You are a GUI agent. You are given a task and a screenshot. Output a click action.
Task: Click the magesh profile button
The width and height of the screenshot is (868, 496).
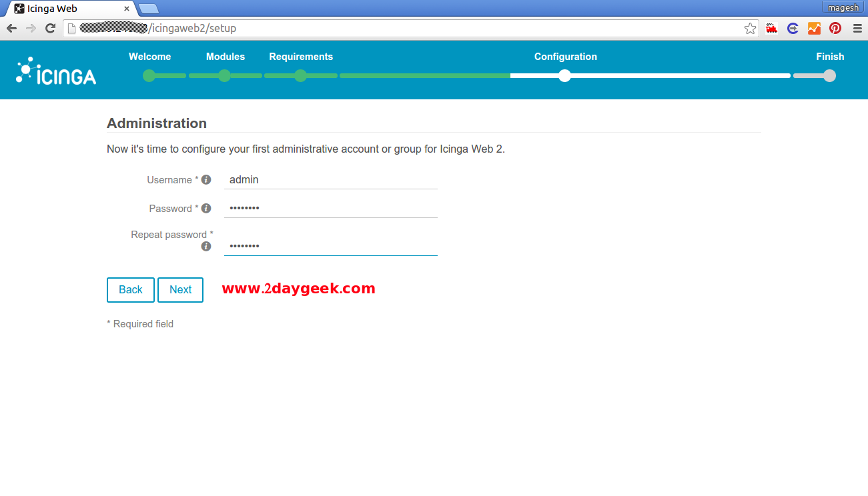click(843, 7)
